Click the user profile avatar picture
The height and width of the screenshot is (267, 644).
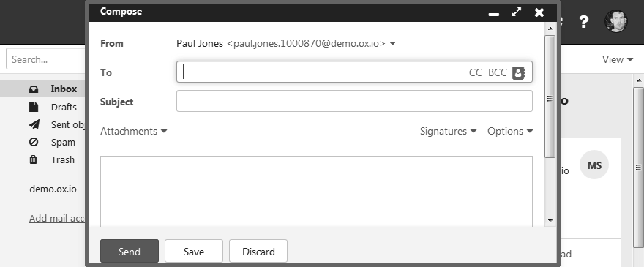[615, 21]
